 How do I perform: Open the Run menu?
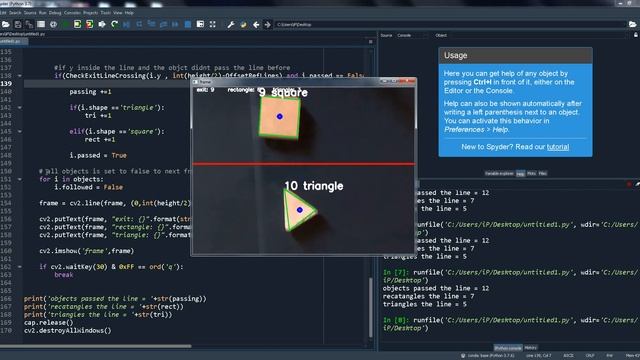point(42,13)
